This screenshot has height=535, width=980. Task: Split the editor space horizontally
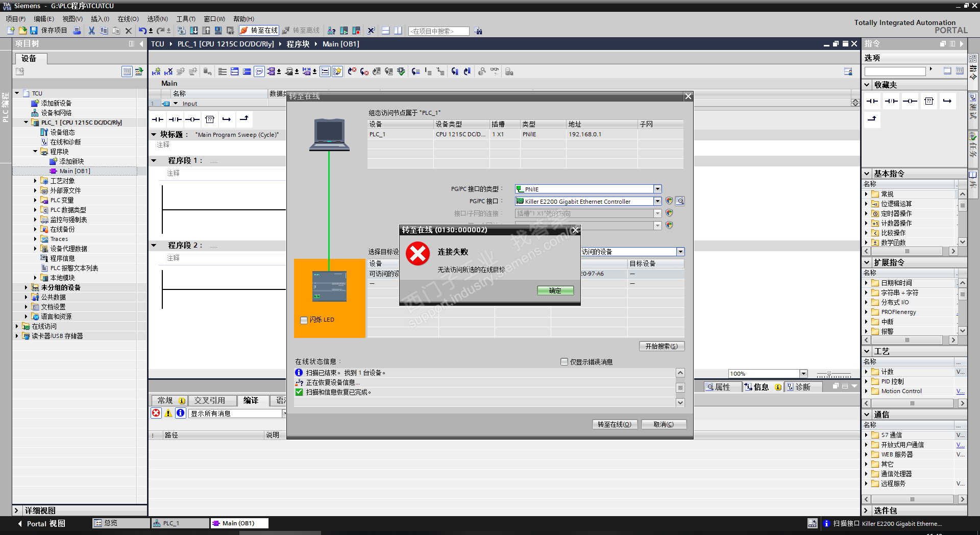click(386, 31)
